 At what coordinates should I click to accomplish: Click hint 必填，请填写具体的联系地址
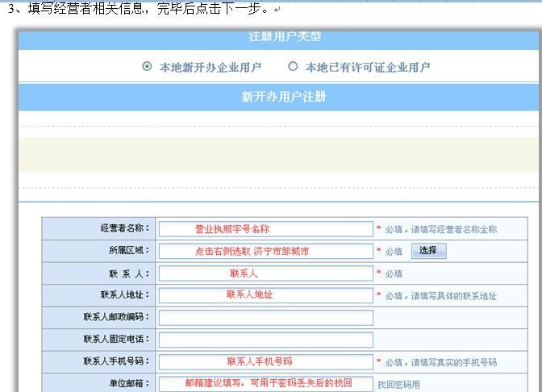[x=440, y=296]
